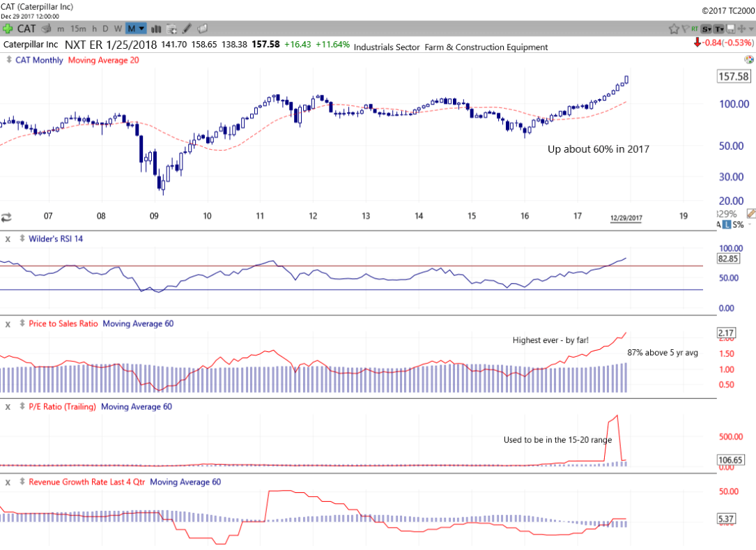Click the star favorite icon
The height and width of the screenshot is (550, 756).
[x=674, y=29]
